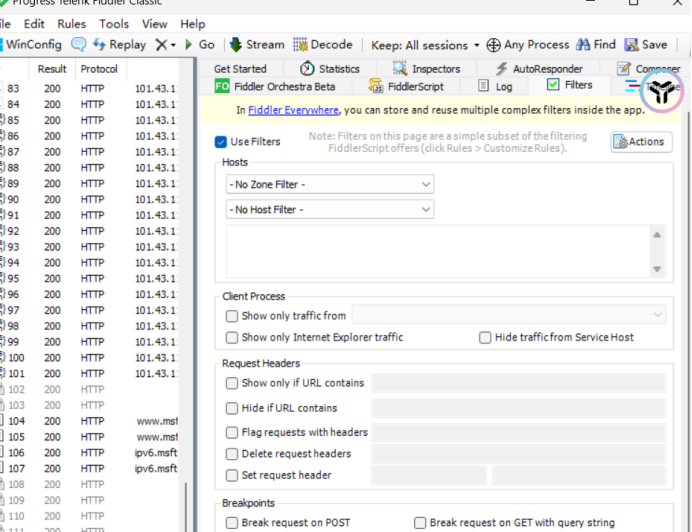The height and width of the screenshot is (532, 692).
Task: Check Hide traffic from Service Host
Action: [x=485, y=338]
